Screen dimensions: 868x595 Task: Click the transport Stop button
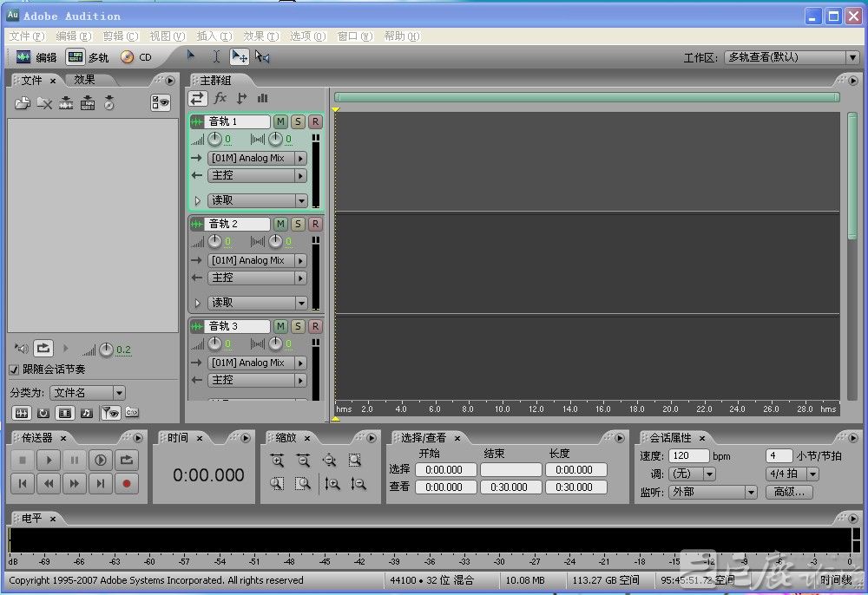(x=23, y=460)
